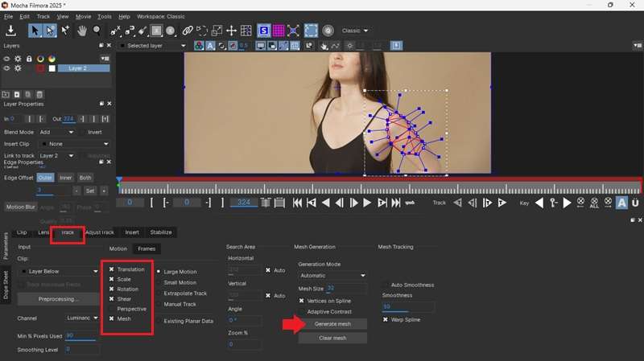Delete all keyframes with ALL icon
Image resolution: width=644 pixels, height=361 pixels.
594,203
